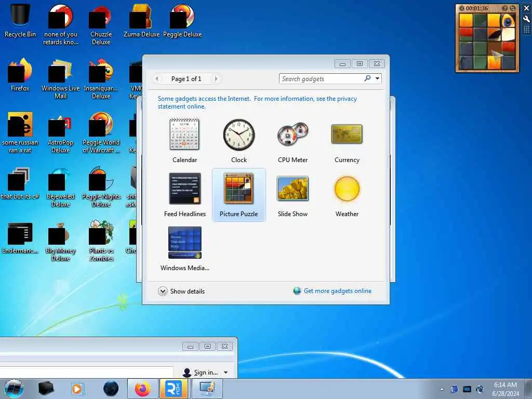
Task: Open the black box app on taskbar
Action: 46,389
